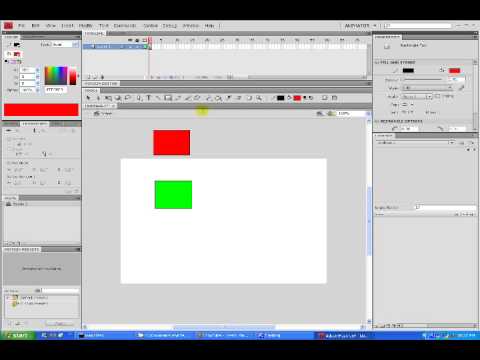Screen dimensions: 480x360
Task: Click the timeline playhead marker
Action: point(150,40)
